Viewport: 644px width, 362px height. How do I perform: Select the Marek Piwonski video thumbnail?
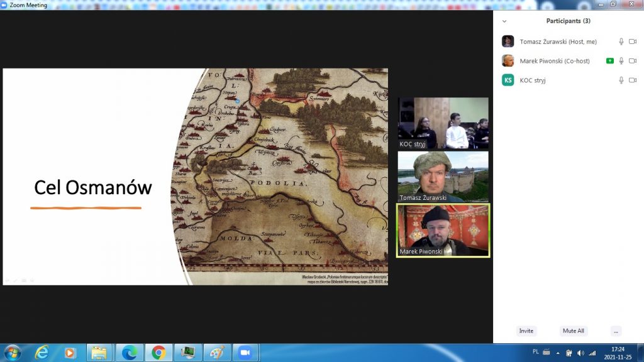(x=443, y=230)
